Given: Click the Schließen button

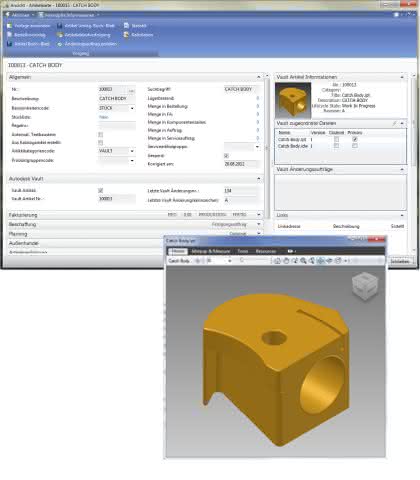Looking at the screenshot, I should tap(400, 261).
